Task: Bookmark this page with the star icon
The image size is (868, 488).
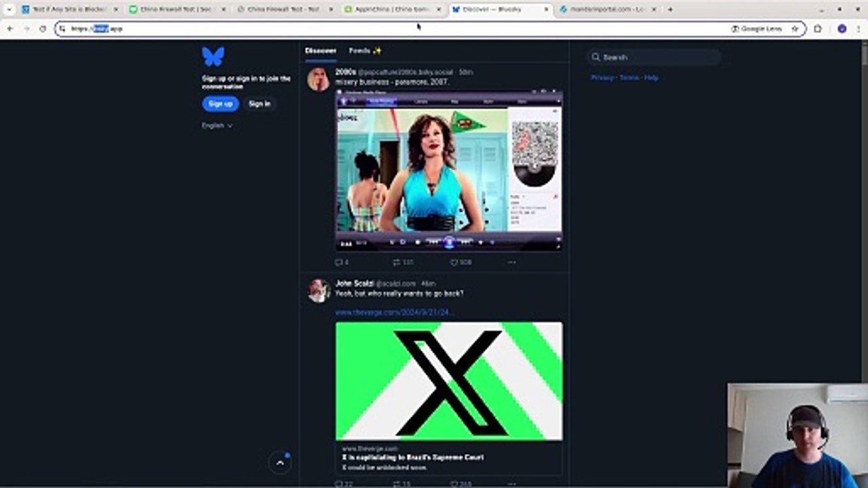Action: click(795, 29)
